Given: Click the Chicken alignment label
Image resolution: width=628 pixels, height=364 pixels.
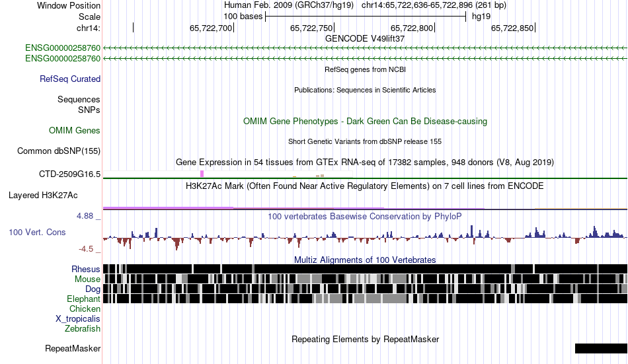Looking at the screenshot, I should (x=85, y=309).
